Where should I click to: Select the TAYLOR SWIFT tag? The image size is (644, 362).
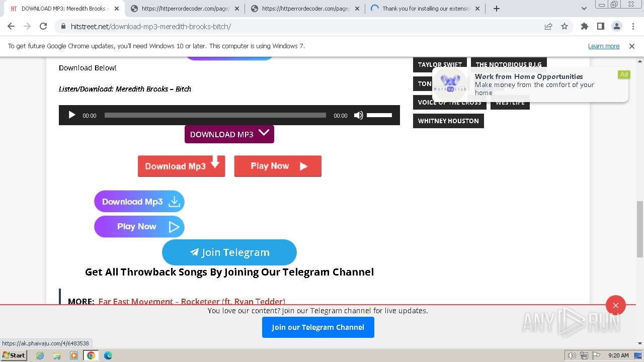click(x=440, y=64)
